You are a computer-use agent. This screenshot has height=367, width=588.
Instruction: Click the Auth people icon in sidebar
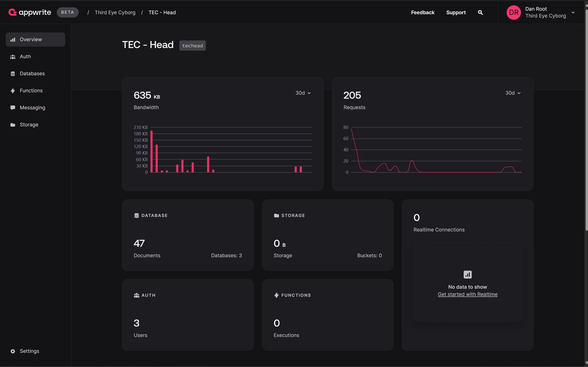coord(13,57)
